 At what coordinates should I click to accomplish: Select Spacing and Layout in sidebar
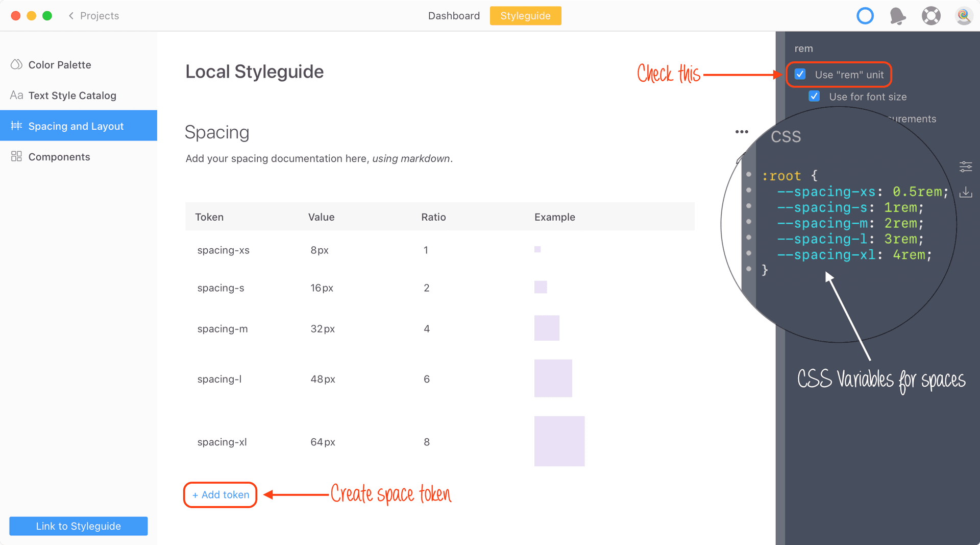(x=79, y=126)
